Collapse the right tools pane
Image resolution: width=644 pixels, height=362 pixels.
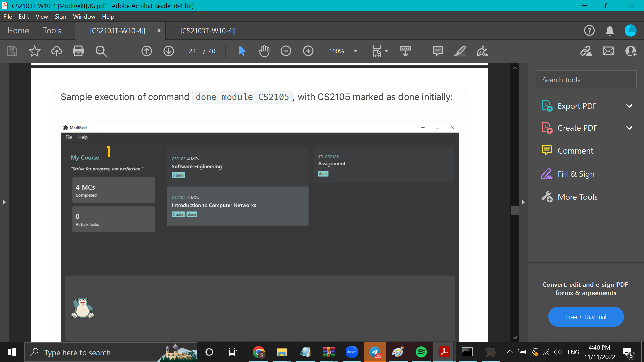tap(523, 202)
